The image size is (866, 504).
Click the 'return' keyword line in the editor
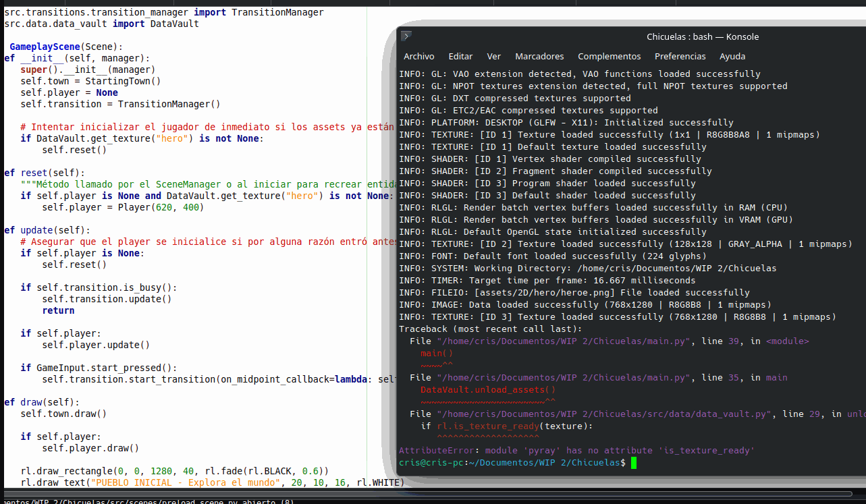(x=58, y=310)
